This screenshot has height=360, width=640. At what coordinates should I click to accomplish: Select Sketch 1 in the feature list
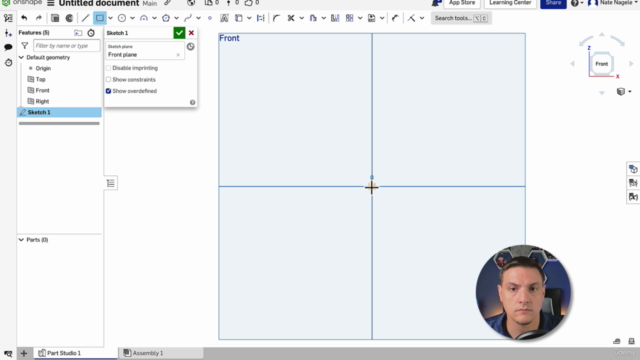59,112
